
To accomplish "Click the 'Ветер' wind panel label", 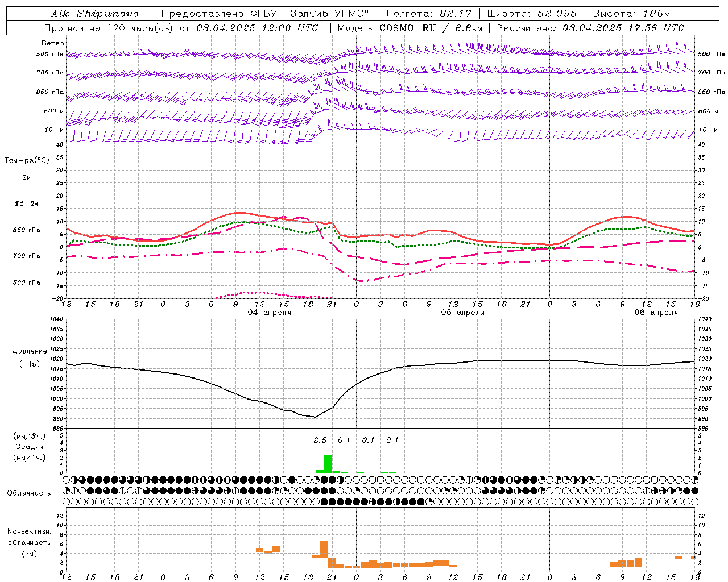I will pos(53,43).
